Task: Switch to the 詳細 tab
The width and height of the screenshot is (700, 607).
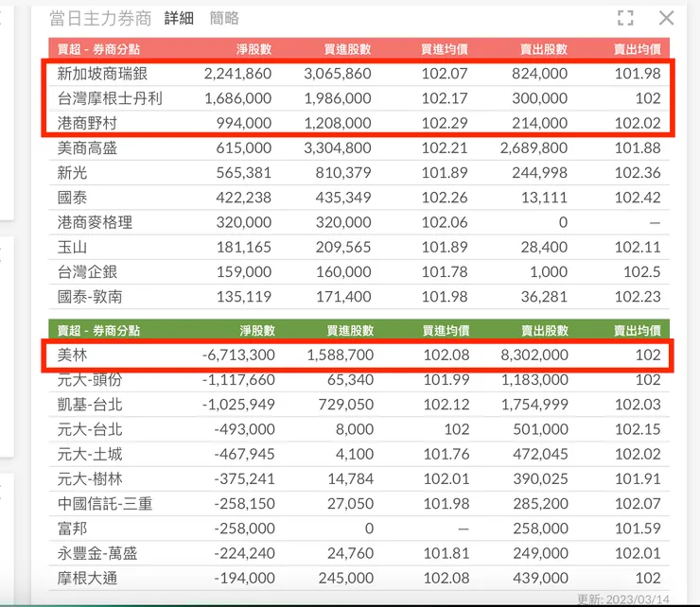Action: 179,18
